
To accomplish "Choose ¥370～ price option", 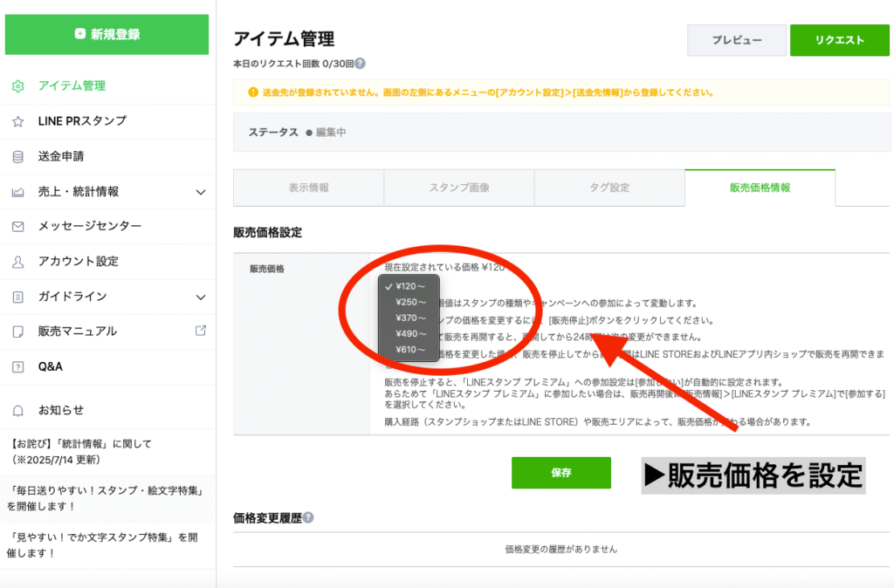I will 409,318.
